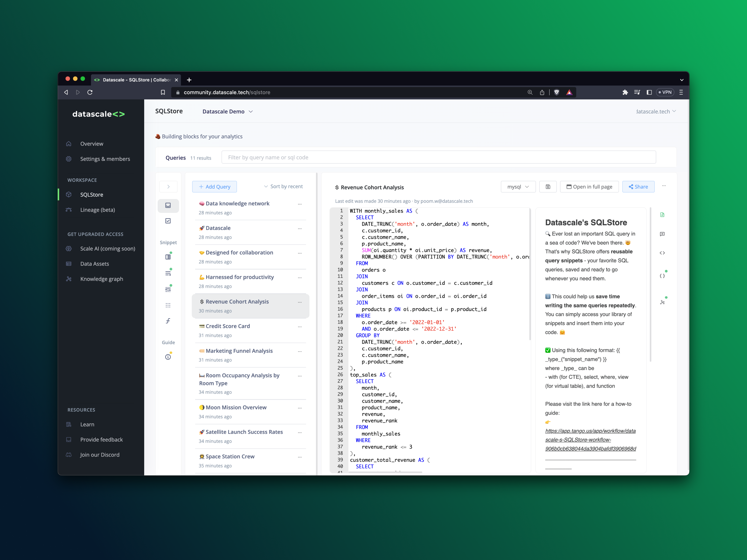
Task: Select the Satellite Launch Success Rates query
Action: point(250,436)
